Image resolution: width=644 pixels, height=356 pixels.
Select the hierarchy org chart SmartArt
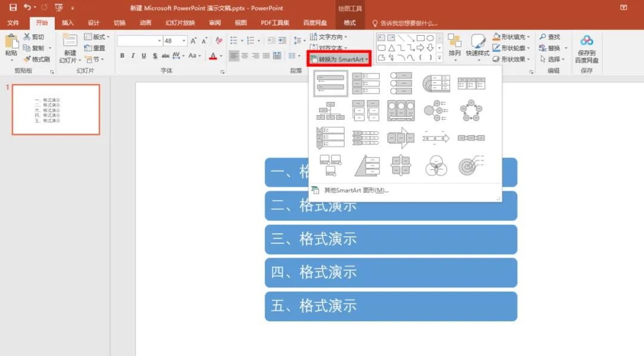[331, 110]
